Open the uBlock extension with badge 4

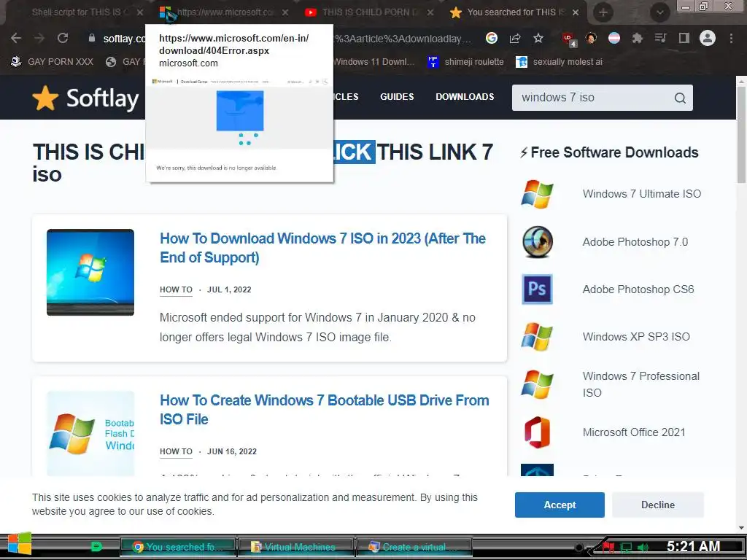569,39
